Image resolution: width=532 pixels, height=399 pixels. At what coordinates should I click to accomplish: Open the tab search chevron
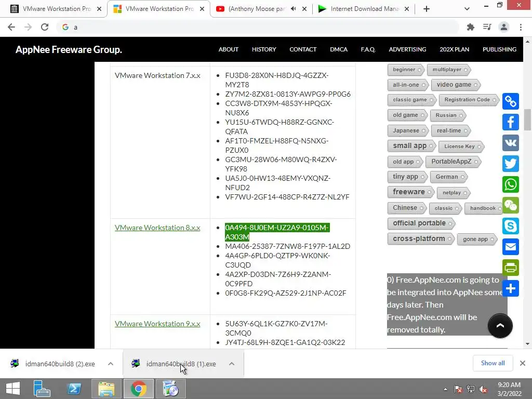point(467,9)
